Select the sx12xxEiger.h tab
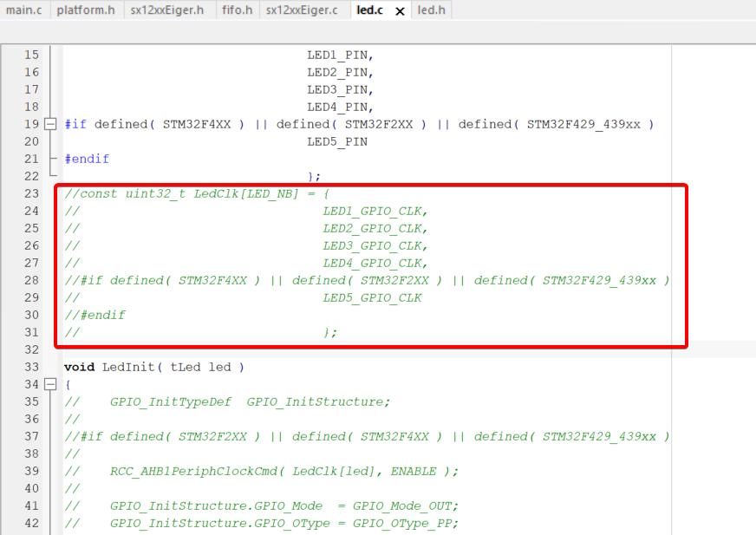The width and height of the screenshot is (756, 535). [167, 10]
